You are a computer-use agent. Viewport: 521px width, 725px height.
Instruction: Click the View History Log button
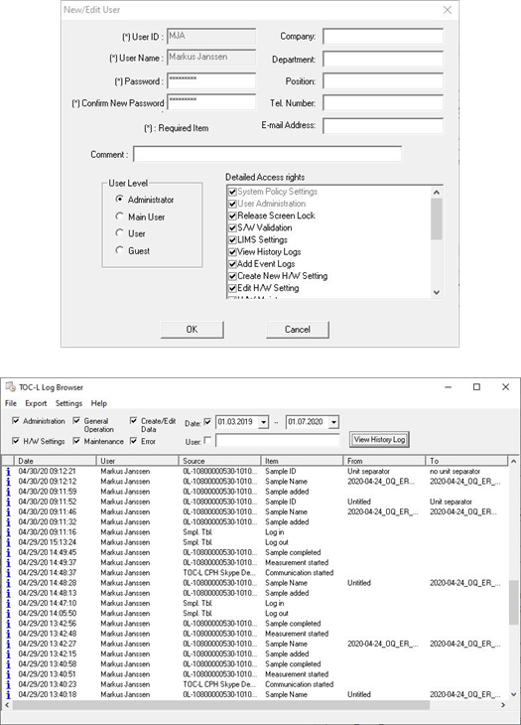click(x=380, y=440)
